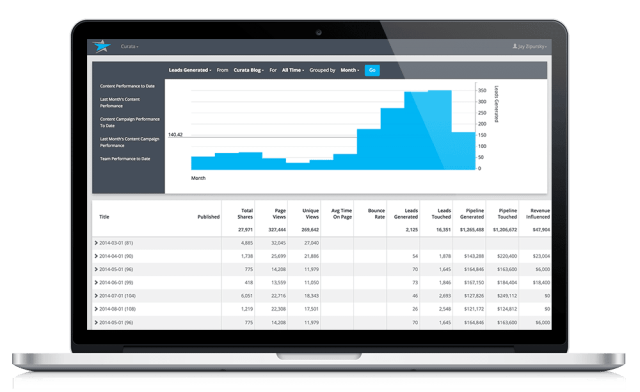Select Last Month's Content Performance report
The image size is (640, 392).
[x=120, y=102]
